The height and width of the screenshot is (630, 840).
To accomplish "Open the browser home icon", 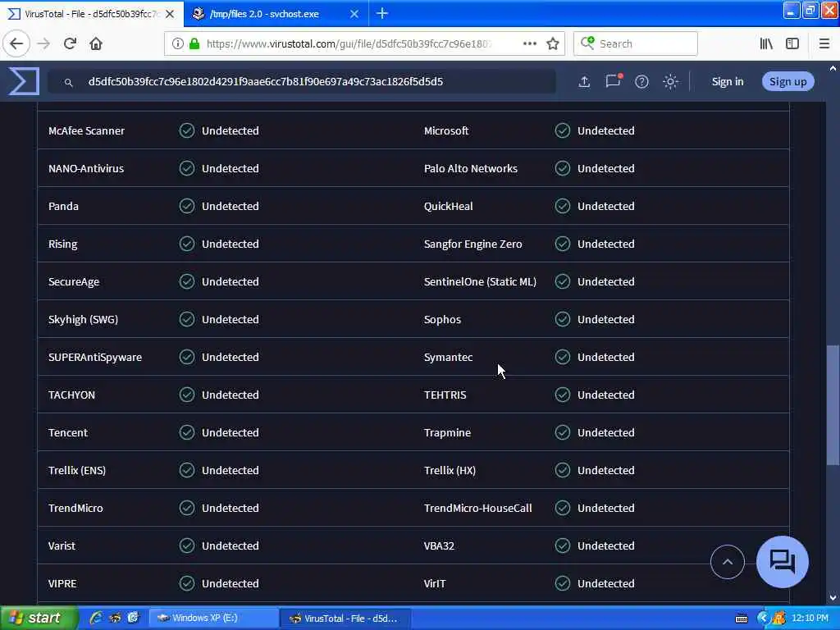I will pos(96,44).
